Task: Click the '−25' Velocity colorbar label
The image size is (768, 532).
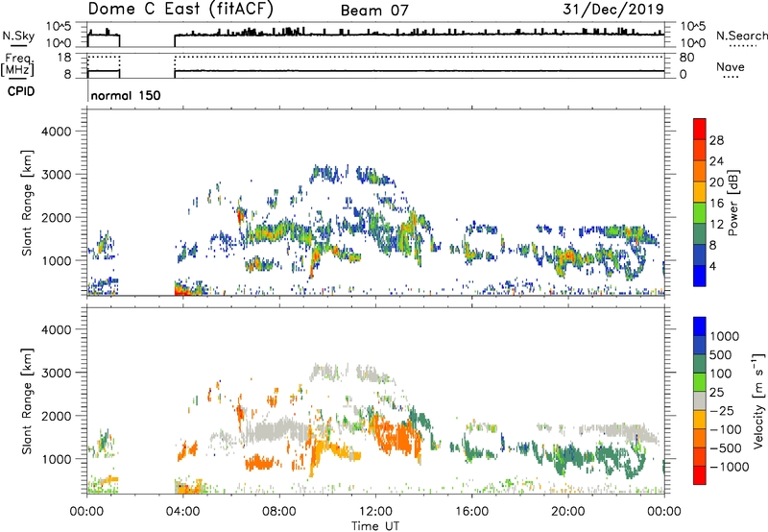Action: click(723, 410)
